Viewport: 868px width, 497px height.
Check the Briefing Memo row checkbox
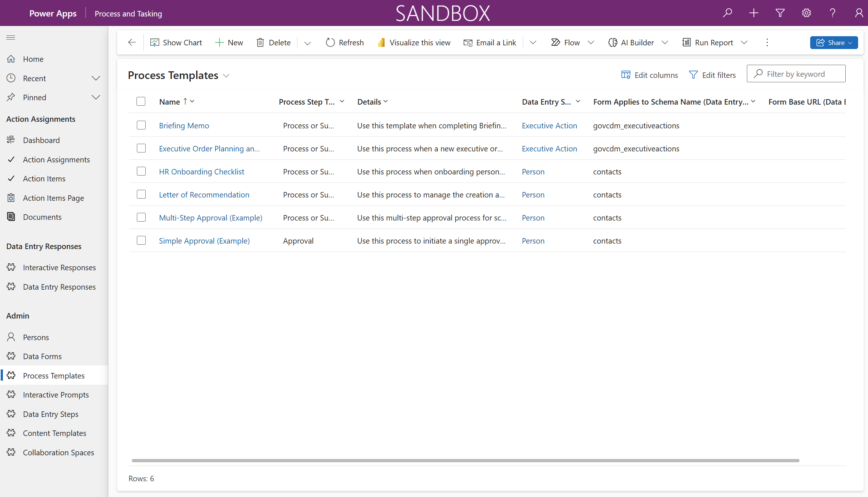tap(141, 125)
